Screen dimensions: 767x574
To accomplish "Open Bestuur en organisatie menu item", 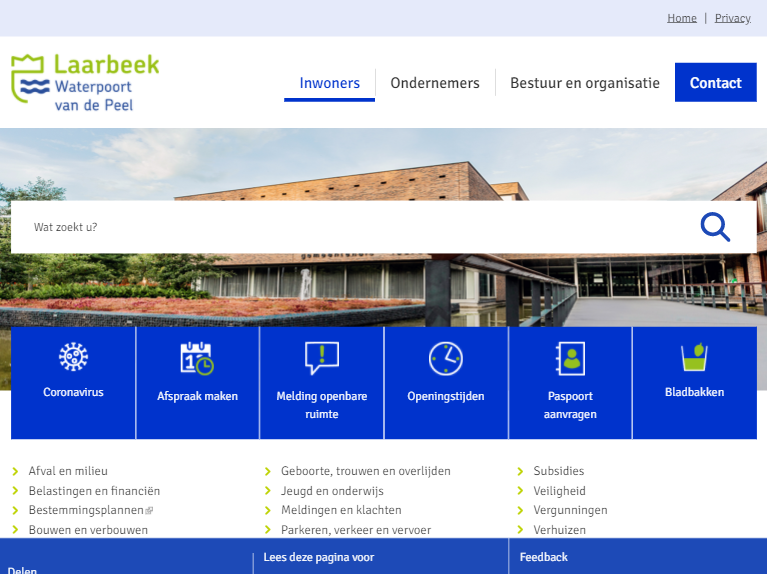I will pos(585,83).
